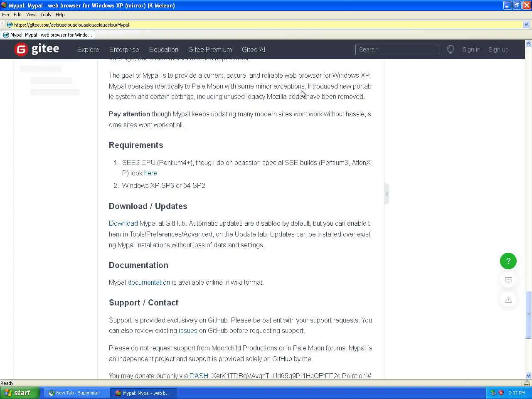Open the Edit menu
532x399 pixels.
[x=17, y=15]
